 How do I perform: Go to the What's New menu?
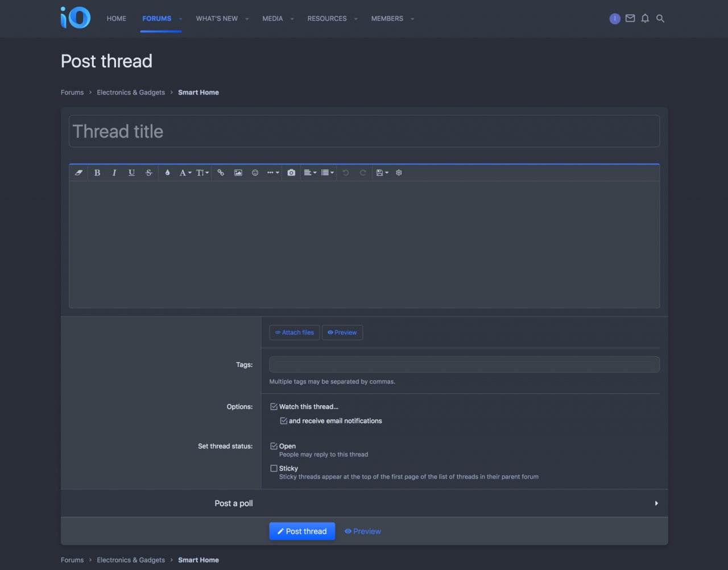pos(217,19)
